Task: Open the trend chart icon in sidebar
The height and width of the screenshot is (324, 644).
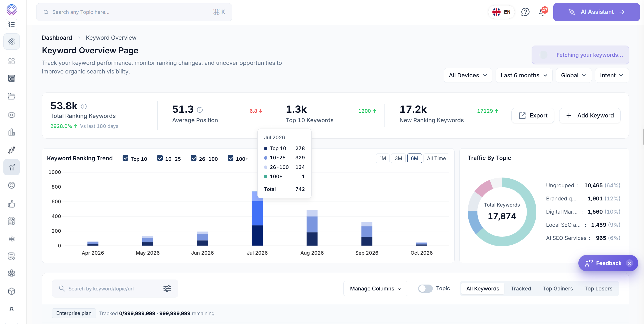Action: click(x=12, y=167)
